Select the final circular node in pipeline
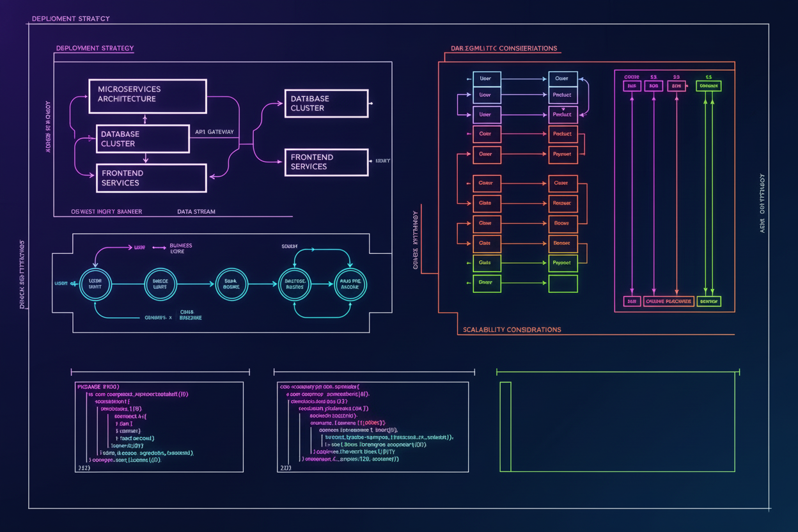The height and width of the screenshot is (532, 798). tap(351, 284)
